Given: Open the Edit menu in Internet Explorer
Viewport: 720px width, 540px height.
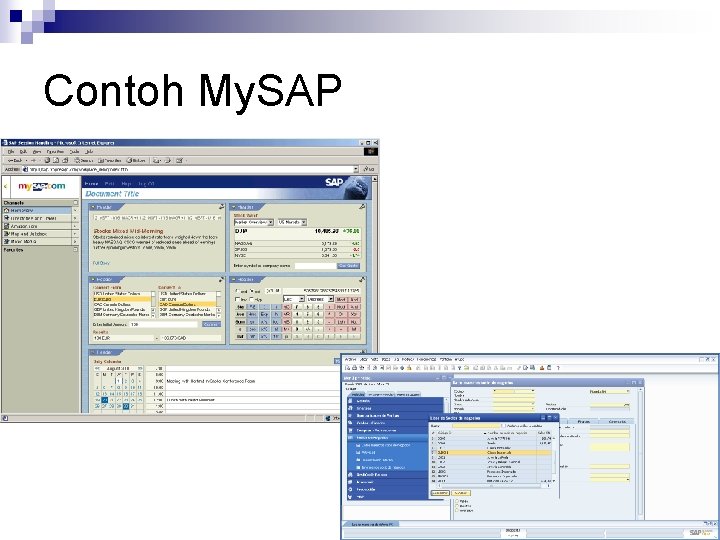Looking at the screenshot, I should point(23,151).
